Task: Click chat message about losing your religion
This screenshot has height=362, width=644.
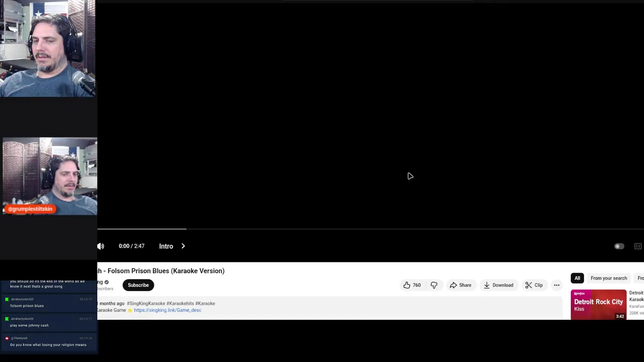Action: [x=48, y=345]
